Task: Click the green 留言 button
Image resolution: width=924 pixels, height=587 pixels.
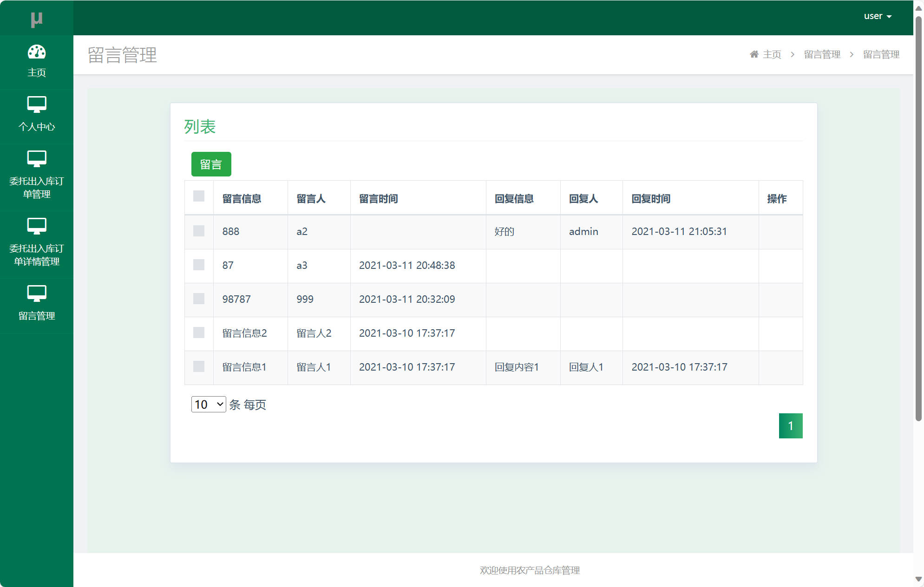Action: click(211, 164)
